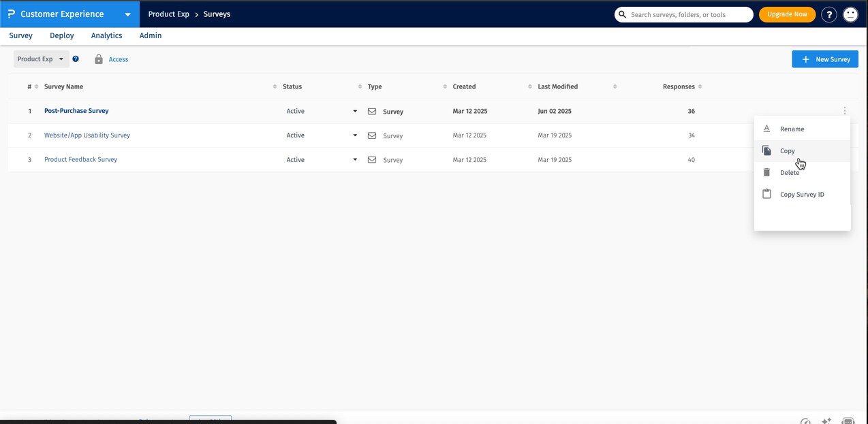The width and height of the screenshot is (868, 424).
Task: Click the speedometer icon at bottom right
Action: (805, 422)
